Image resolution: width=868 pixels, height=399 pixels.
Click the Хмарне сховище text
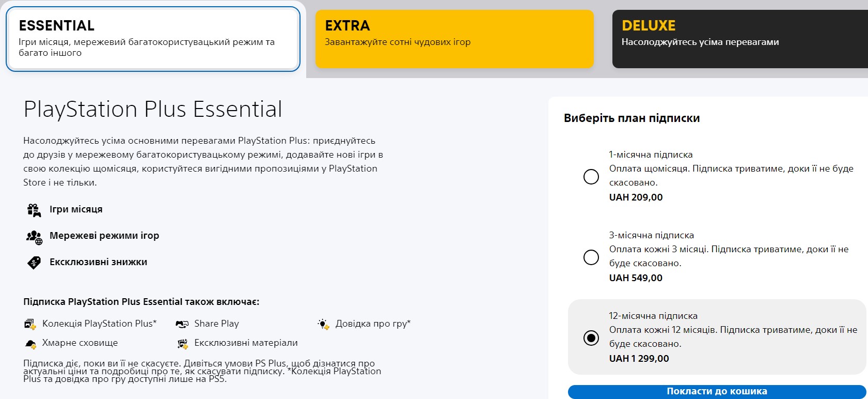[x=80, y=343]
